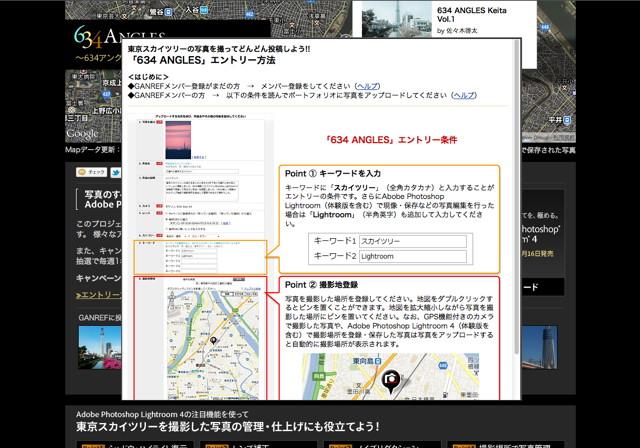Click the Point ② 撮影地登録 heading

point(321,285)
